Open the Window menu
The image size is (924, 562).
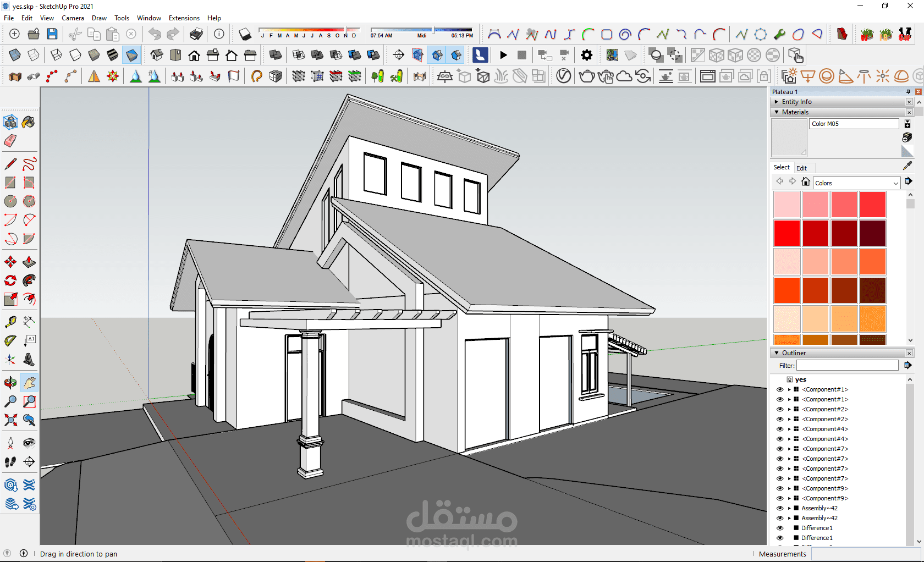point(149,18)
